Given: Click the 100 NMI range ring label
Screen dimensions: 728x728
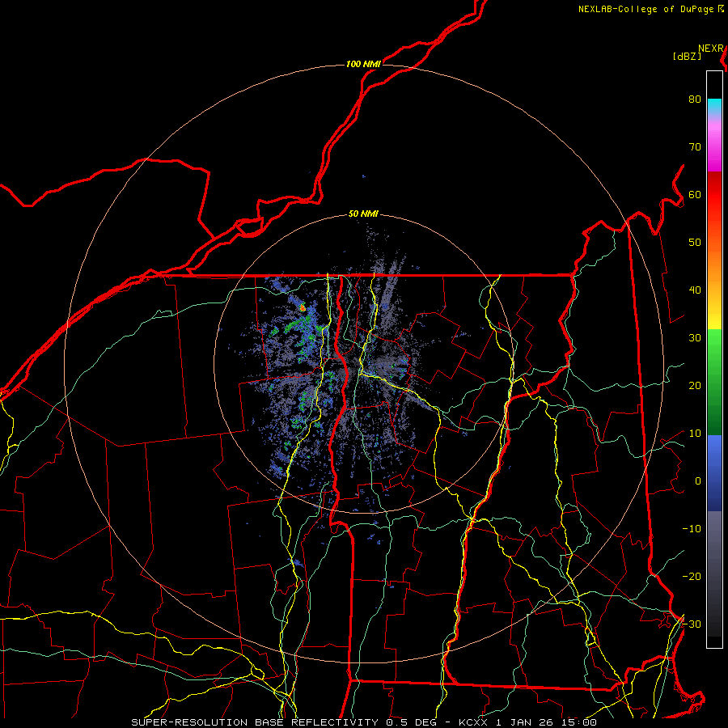Looking at the screenshot, I should click(x=363, y=64).
